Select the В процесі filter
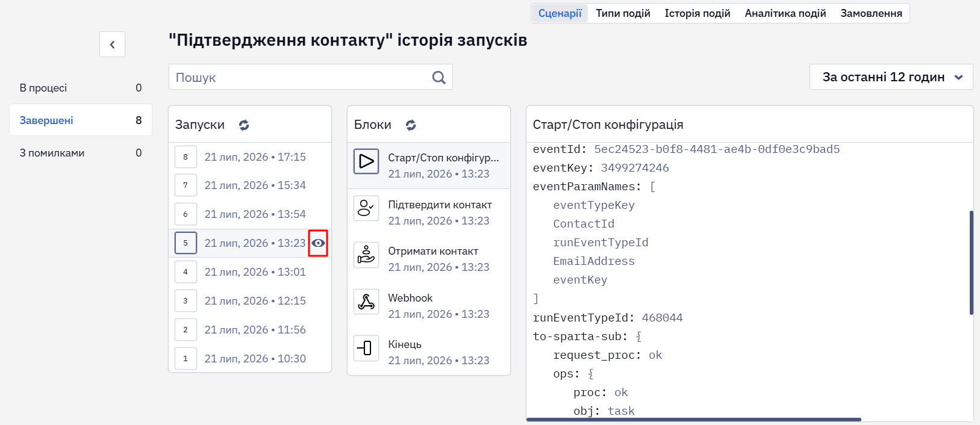Screen dimensions: 980x425 click(x=81, y=88)
